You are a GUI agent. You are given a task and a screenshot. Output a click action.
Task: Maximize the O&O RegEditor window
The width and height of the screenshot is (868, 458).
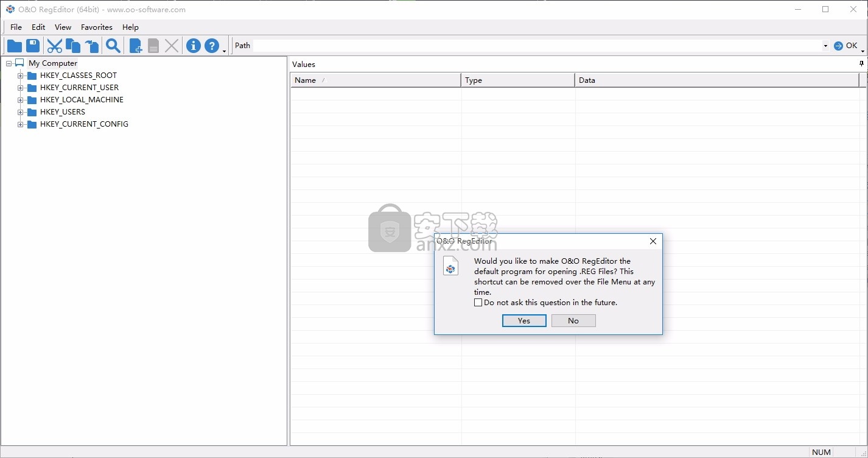[x=825, y=9]
